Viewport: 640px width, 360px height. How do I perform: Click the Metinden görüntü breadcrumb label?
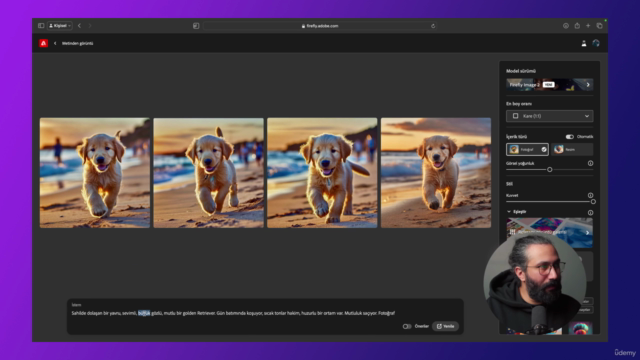78,43
